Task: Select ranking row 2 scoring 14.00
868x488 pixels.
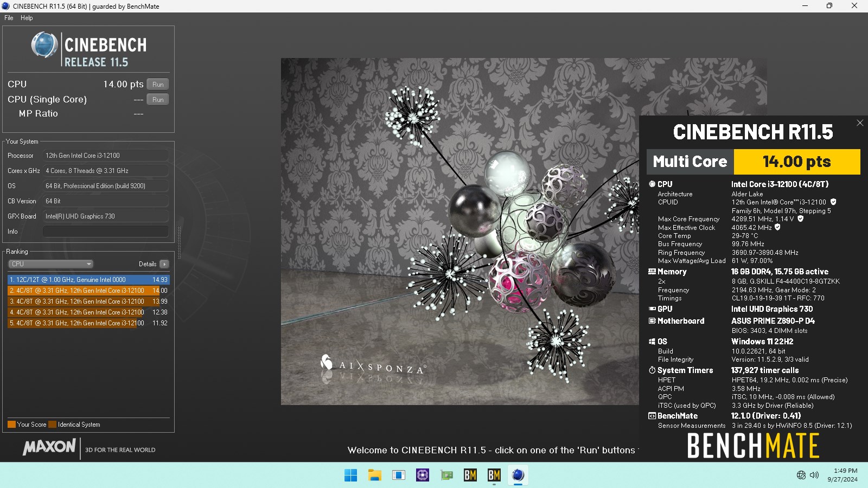Action: [88, 291]
